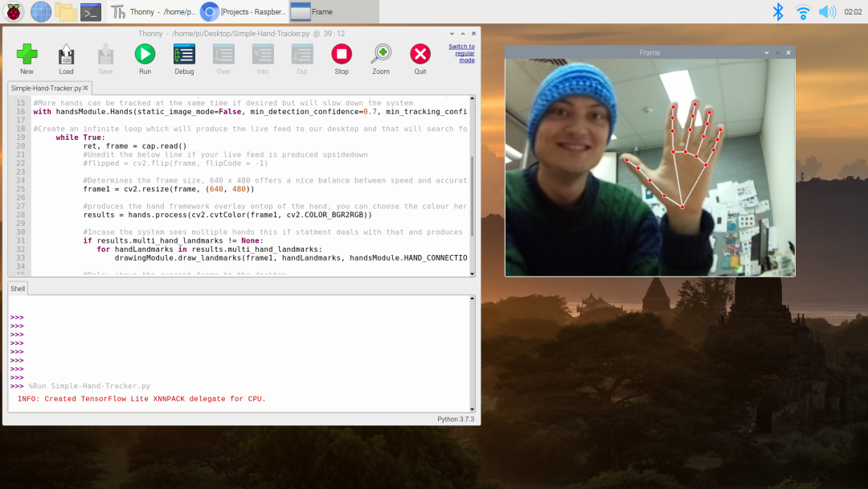
Task: Maximize the Thonny window
Action: pyautogui.click(x=463, y=34)
